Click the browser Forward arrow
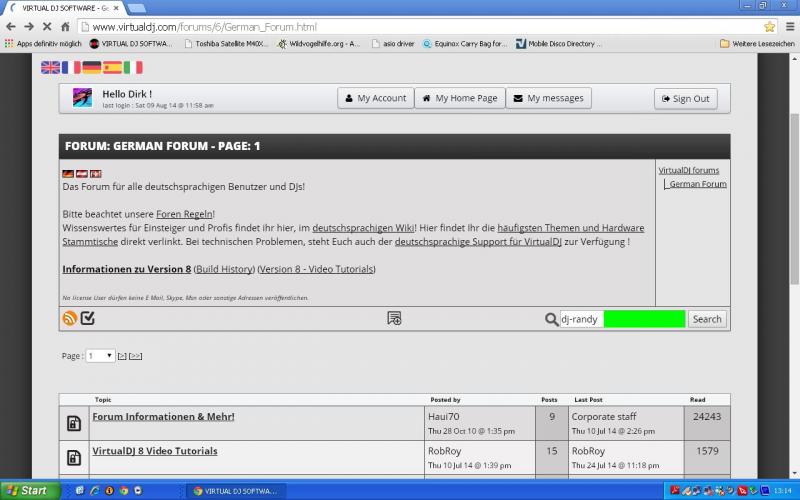The image size is (800, 500). pos(29,27)
